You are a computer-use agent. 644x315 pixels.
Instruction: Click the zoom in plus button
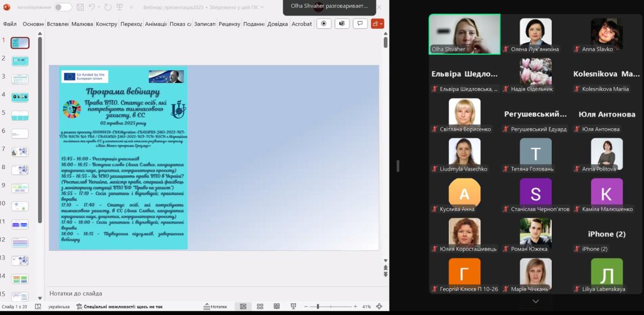click(x=356, y=306)
